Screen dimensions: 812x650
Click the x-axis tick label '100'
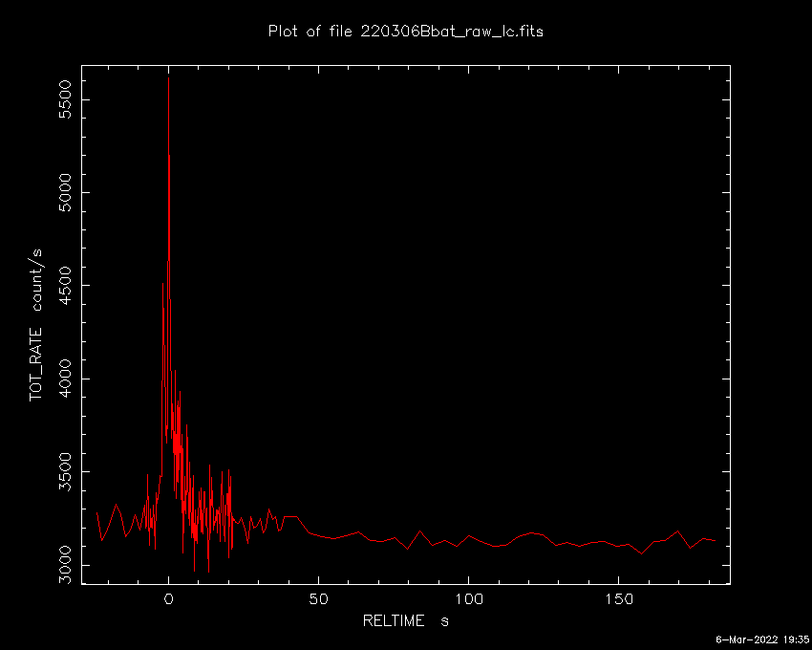(469, 599)
